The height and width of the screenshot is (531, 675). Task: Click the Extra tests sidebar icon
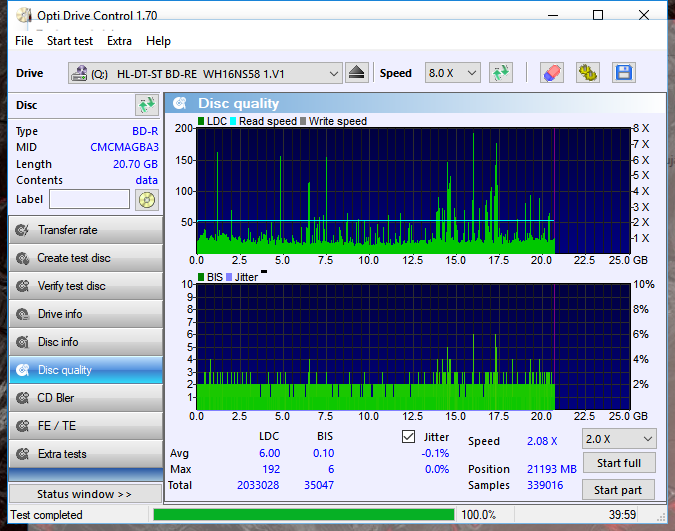[22, 454]
